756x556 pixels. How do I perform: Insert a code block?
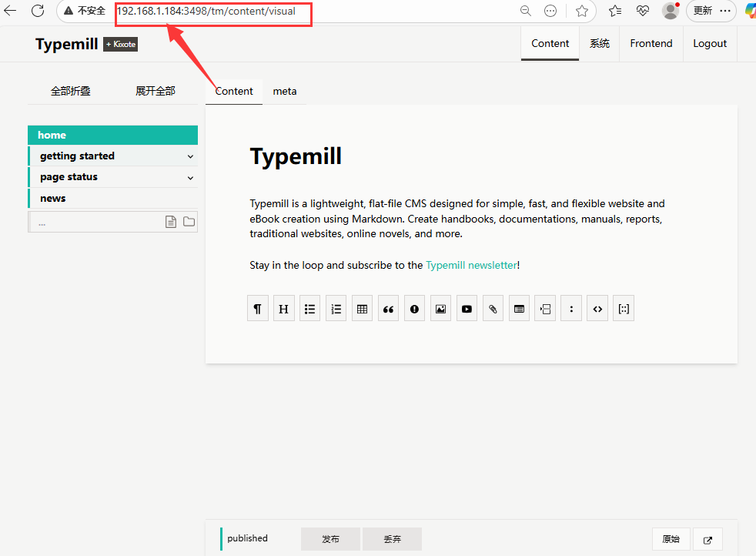click(597, 309)
